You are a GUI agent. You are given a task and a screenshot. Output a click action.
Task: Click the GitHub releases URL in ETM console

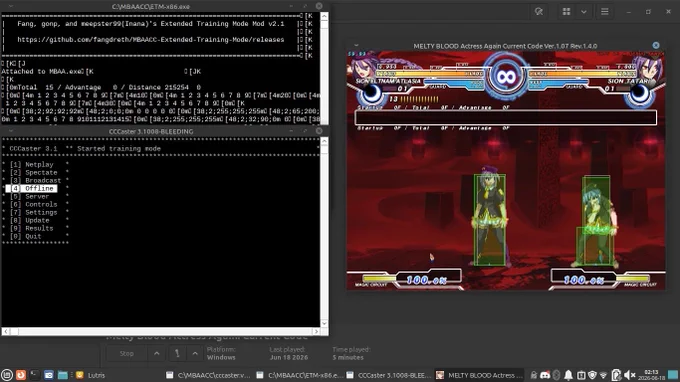coord(150,39)
